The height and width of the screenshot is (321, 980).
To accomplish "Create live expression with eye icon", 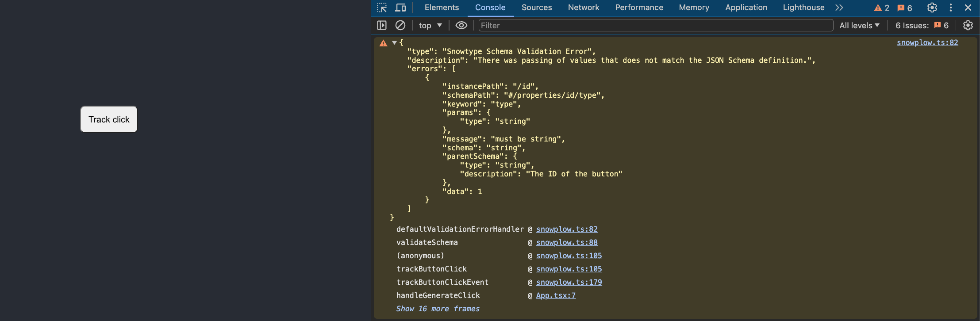I will (x=461, y=25).
